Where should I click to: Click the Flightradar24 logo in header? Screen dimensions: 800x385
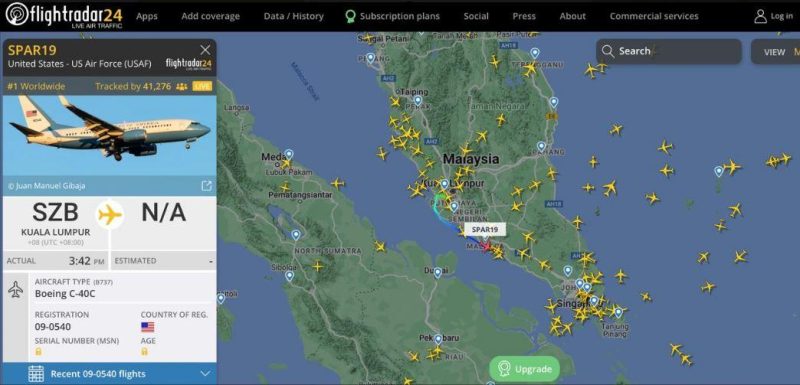point(64,15)
